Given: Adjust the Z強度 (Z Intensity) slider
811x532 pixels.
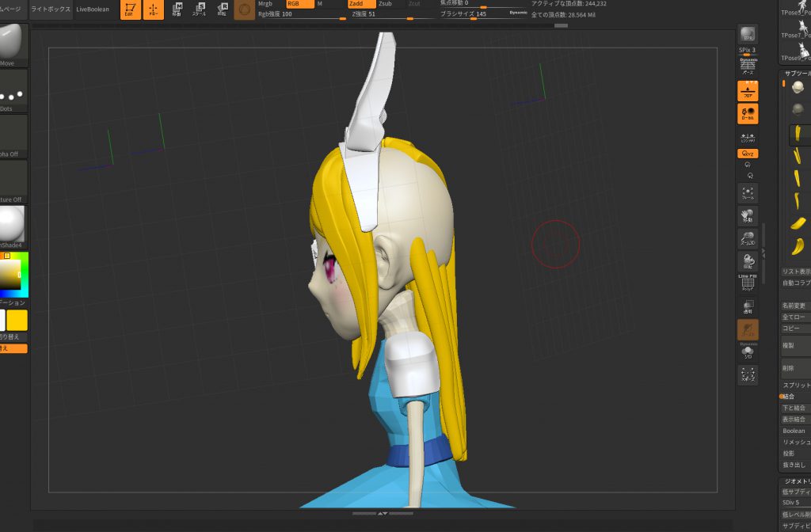Looking at the screenshot, I should [392, 14].
